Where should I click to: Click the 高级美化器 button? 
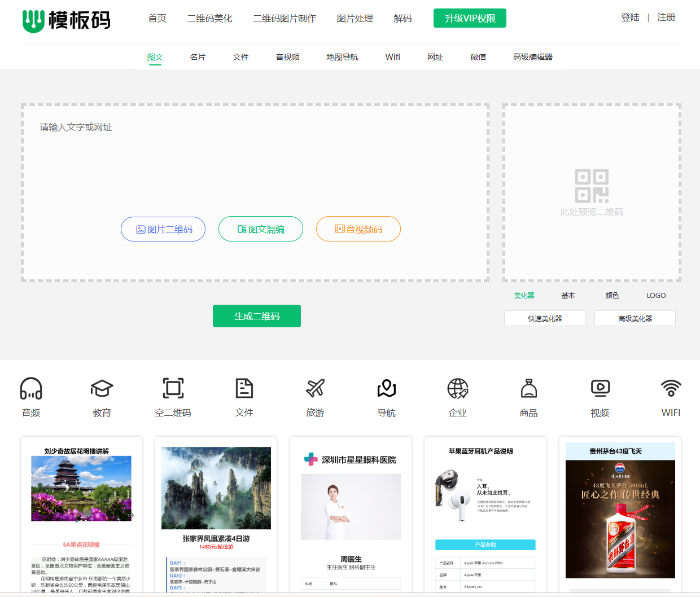click(x=635, y=318)
